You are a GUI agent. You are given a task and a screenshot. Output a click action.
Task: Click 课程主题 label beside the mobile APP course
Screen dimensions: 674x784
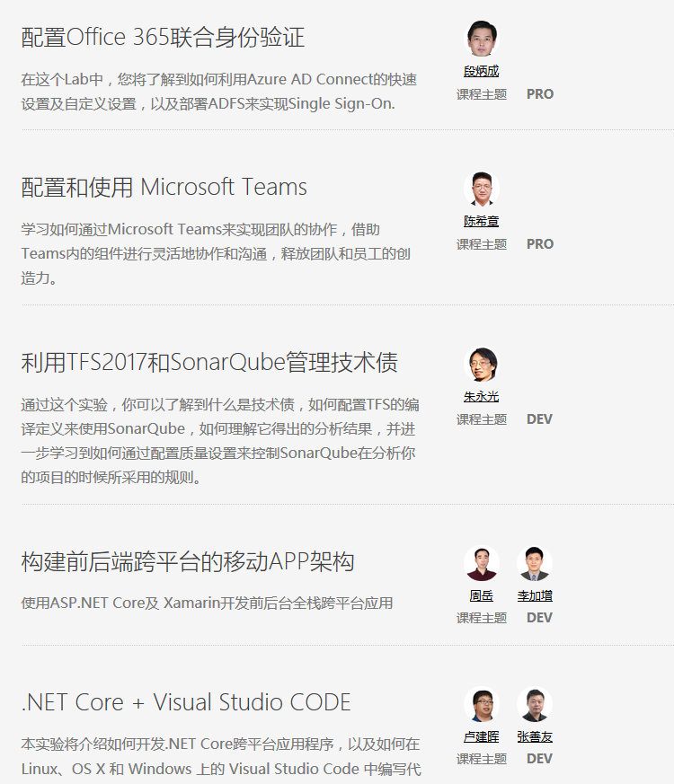[482, 618]
